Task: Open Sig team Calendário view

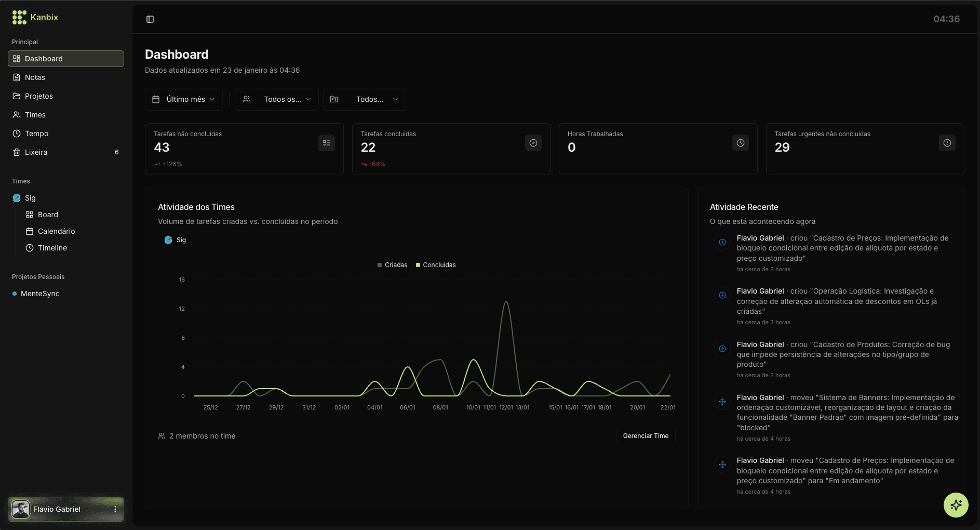Action: click(56, 231)
